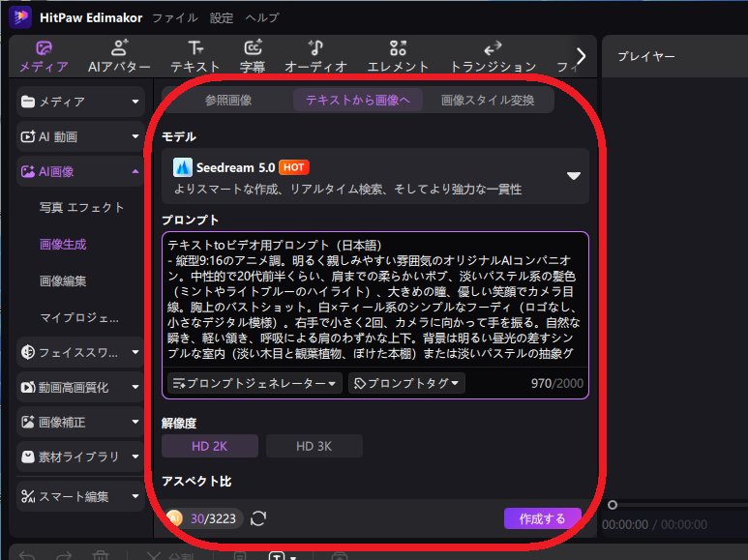
Task: Select 画像編集 in the sidebar
Action: pos(63,280)
